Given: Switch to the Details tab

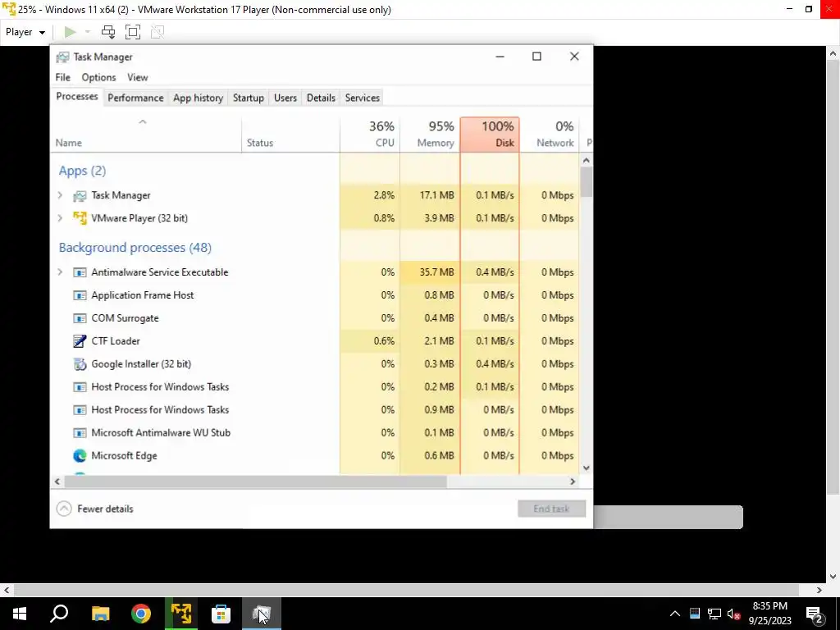Looking at the screenshot, I should [321, 98].
